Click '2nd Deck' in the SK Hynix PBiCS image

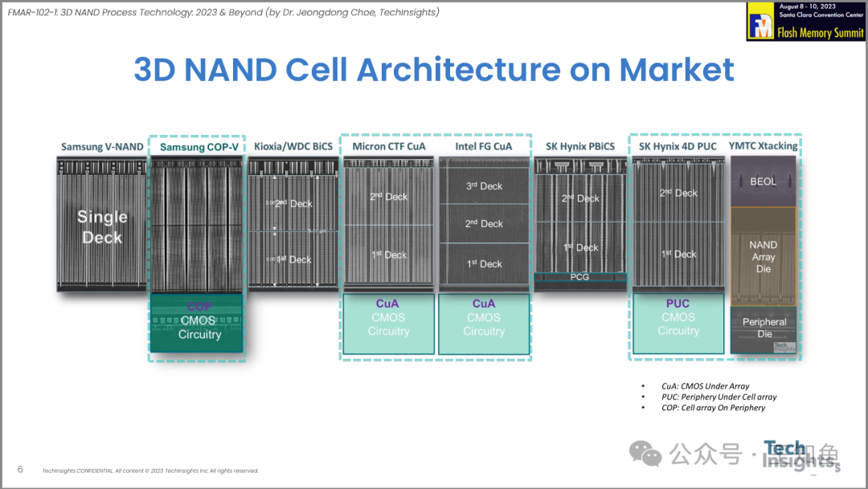coord(580,198)
